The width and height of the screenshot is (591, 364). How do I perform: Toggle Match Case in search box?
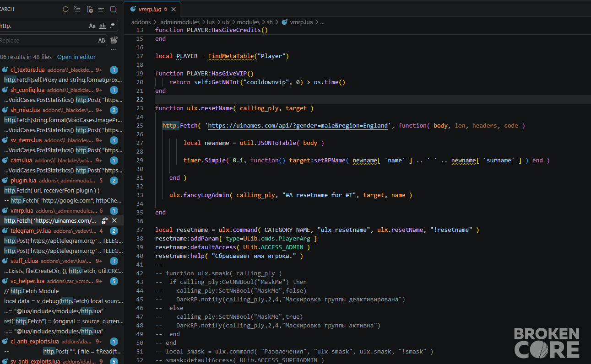92,26
